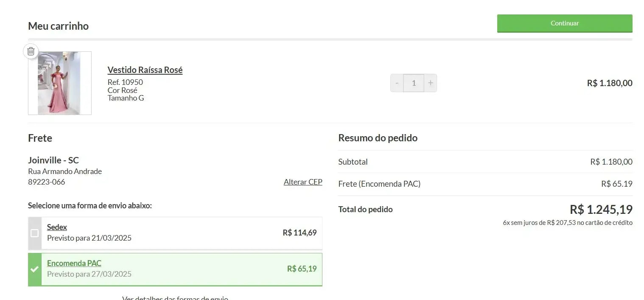Screen dimensions: 644x300
Task: Check the Sedex shipping checkbox
Action: pos(35,233)
